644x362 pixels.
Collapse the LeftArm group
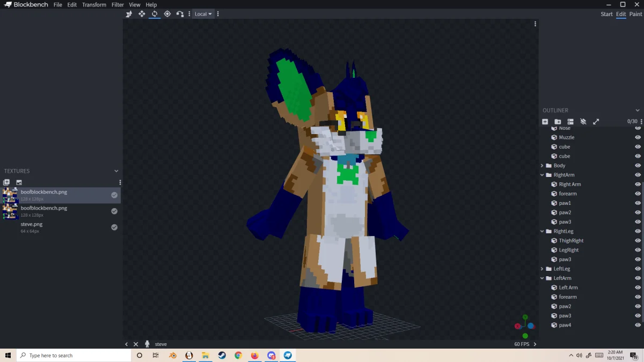pos(542,278)
